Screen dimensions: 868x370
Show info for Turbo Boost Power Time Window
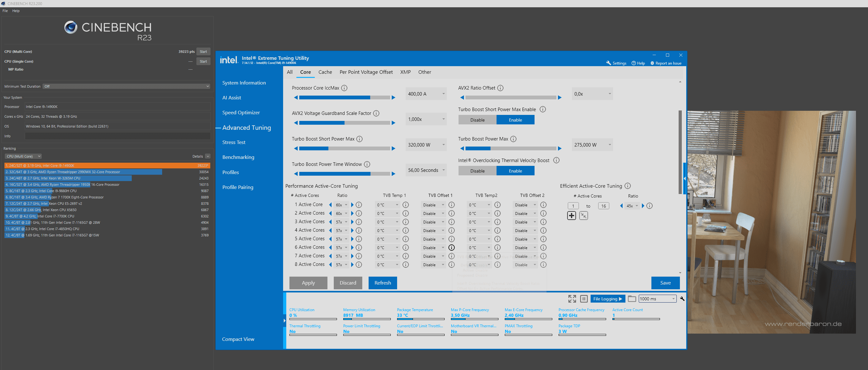(367, 164)
